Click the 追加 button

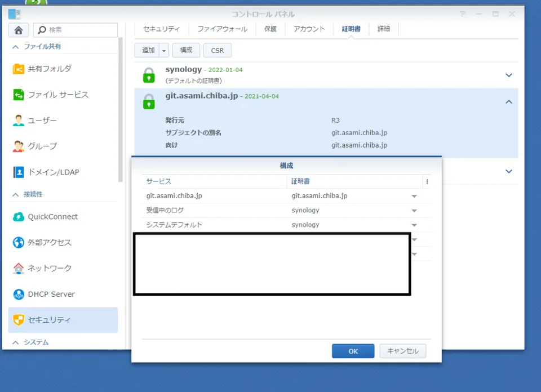click(147, 50)
